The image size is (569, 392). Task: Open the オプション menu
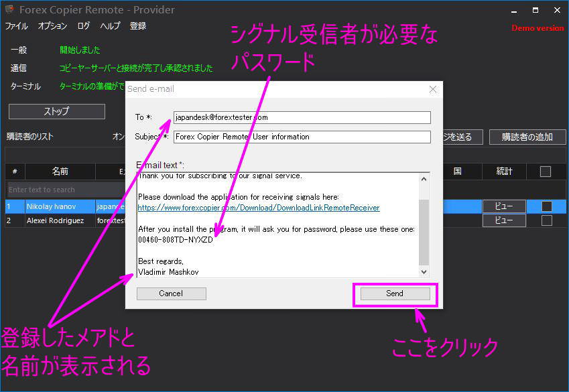53,25
